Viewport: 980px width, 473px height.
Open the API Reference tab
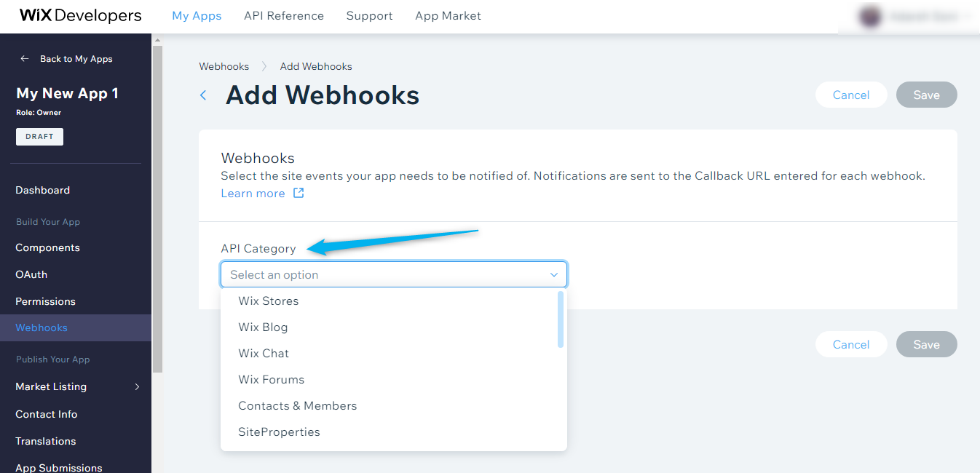(x=284, y=15)
